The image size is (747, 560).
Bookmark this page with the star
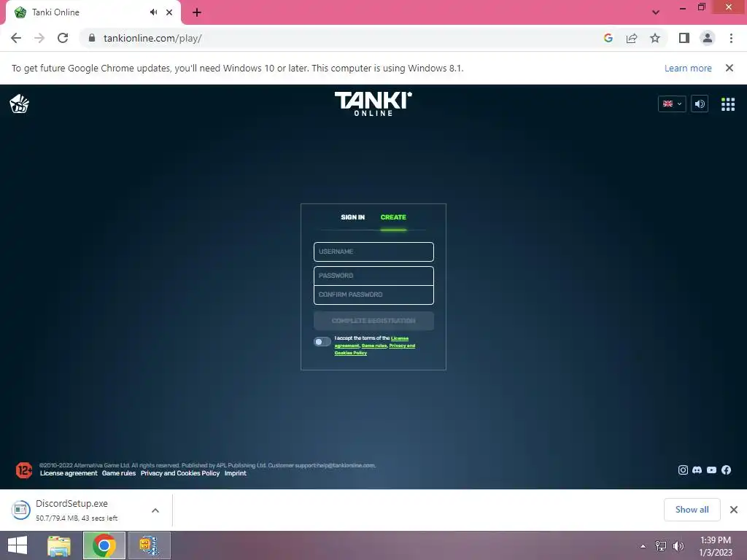click(x=655, y=38)
